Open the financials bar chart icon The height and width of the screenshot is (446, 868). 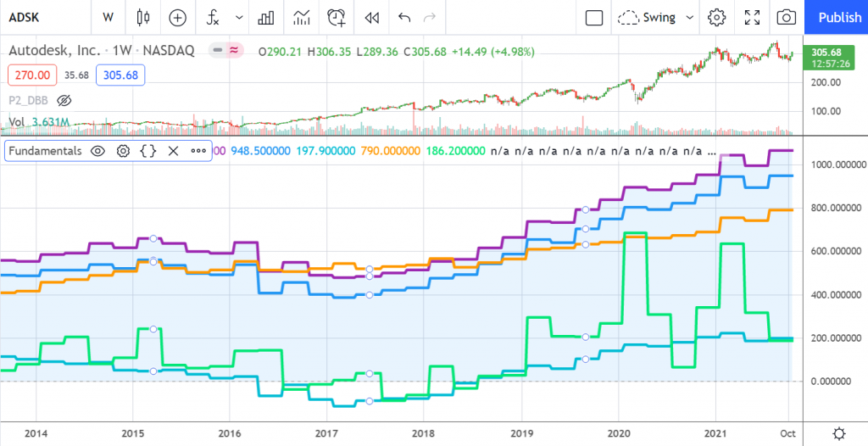tap(266, 17)
